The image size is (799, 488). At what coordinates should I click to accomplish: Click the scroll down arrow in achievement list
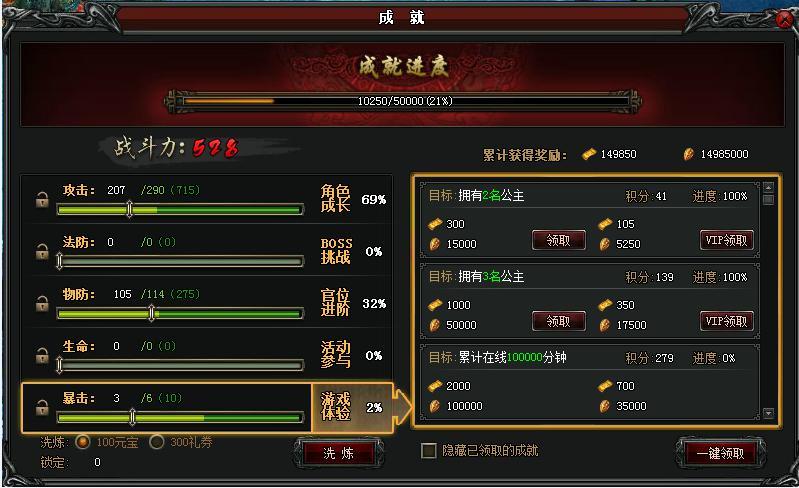[x=768, y=413]
